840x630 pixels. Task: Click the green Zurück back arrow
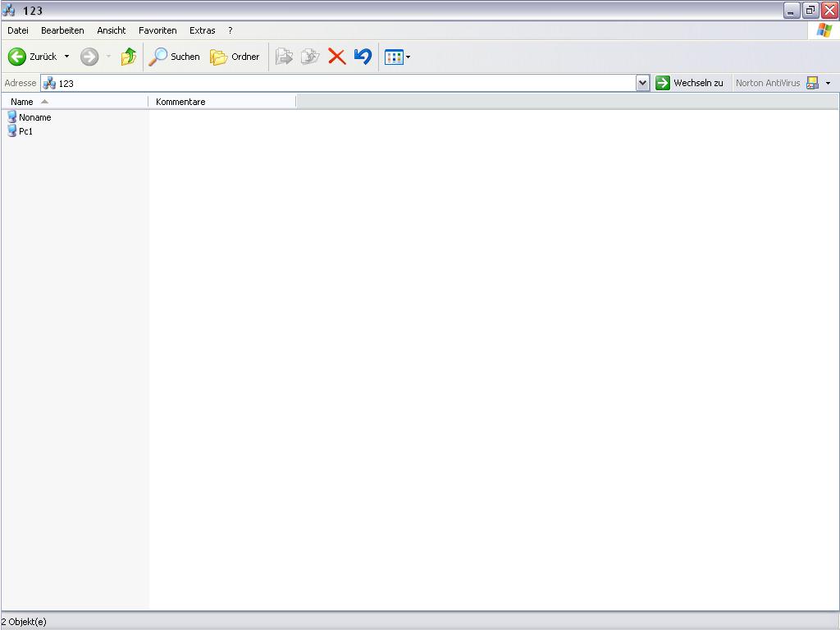click(x=17, y=57)
